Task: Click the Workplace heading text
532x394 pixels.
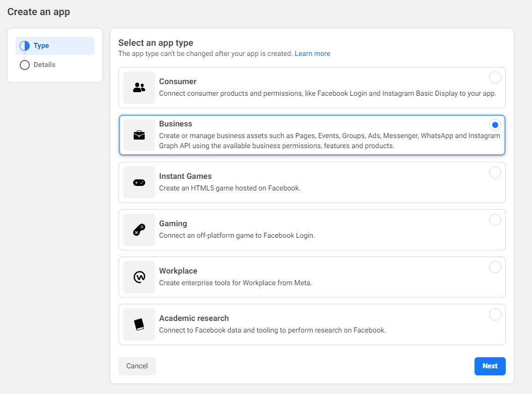Action: pyautogui.click(x=178, y=271)
